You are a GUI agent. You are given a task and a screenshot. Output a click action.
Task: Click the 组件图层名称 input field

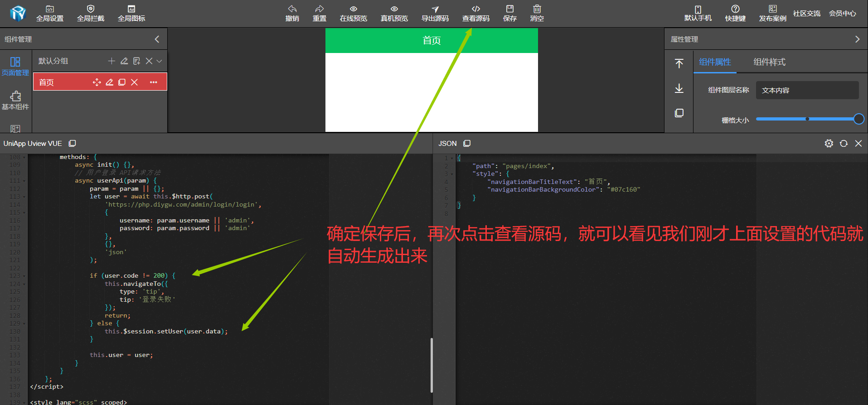tap(807, 90)
